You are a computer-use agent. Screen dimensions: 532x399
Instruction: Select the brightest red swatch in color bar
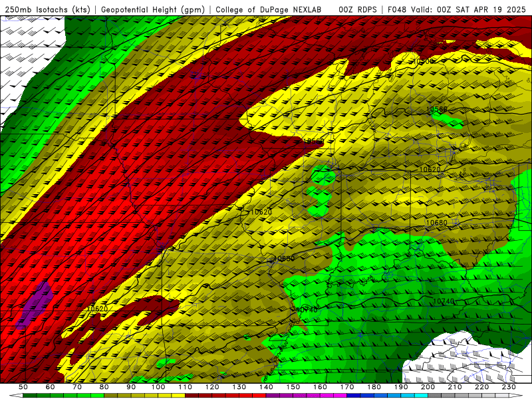(x=259, y=395)
